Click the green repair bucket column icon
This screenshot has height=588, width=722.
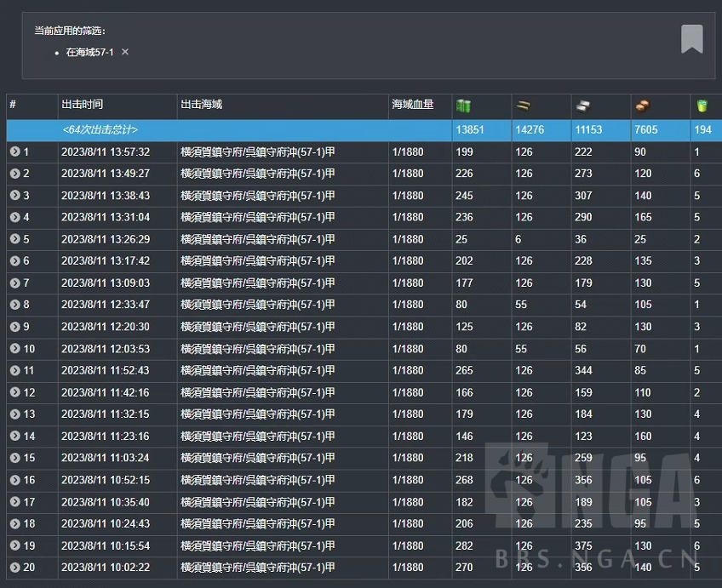coord(702,106)
